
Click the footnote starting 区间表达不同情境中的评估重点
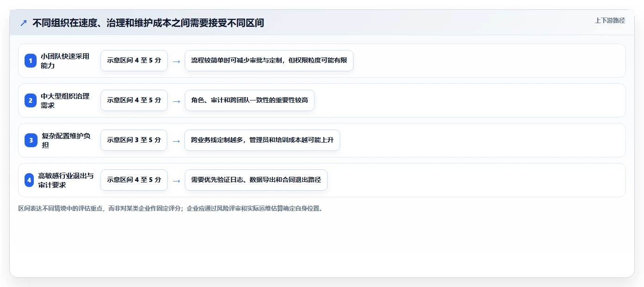(x=170, y=209)
